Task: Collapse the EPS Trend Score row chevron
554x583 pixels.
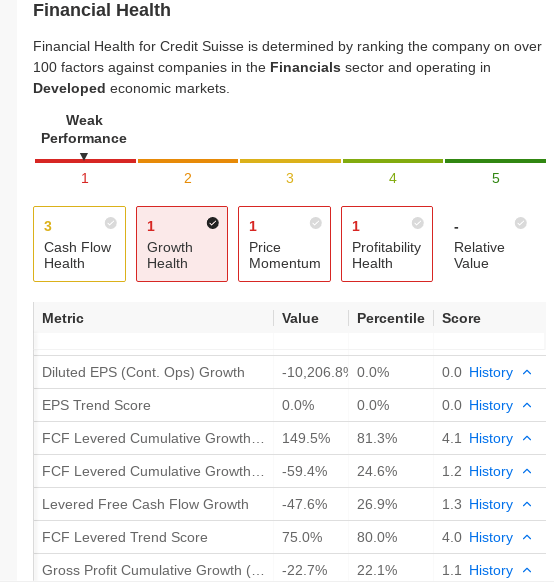Action: tap(527, 406)
